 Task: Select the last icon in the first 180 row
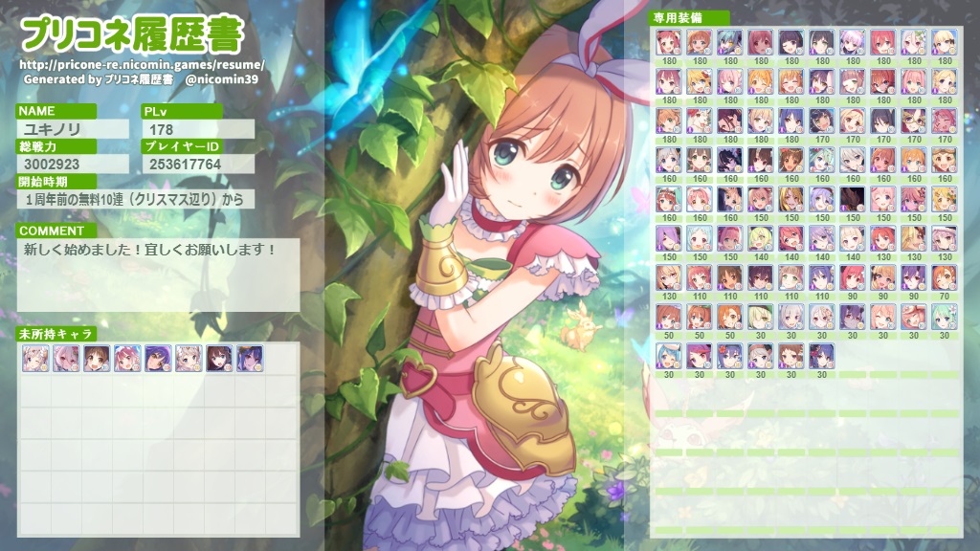946,42
